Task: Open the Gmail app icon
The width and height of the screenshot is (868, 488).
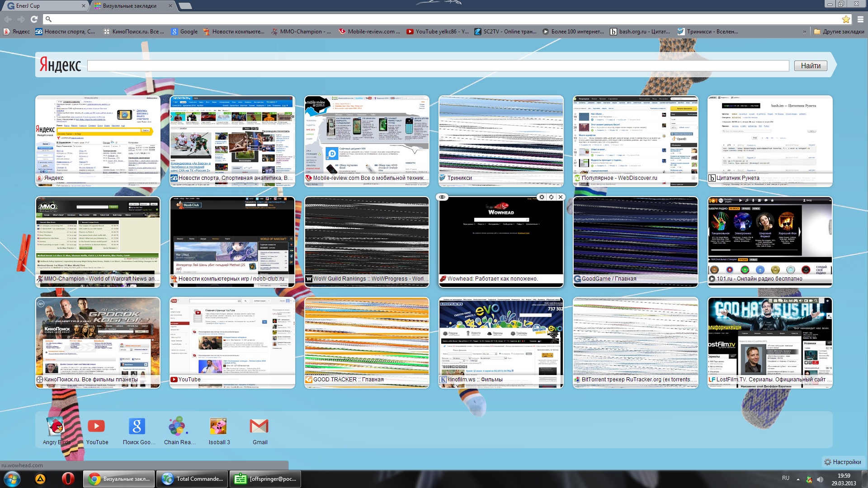Action: coord(259,431)
